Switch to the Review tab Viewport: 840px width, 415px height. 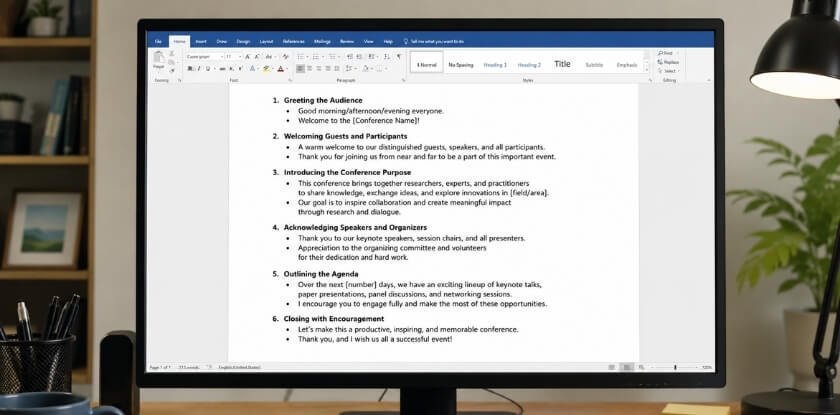347,41
